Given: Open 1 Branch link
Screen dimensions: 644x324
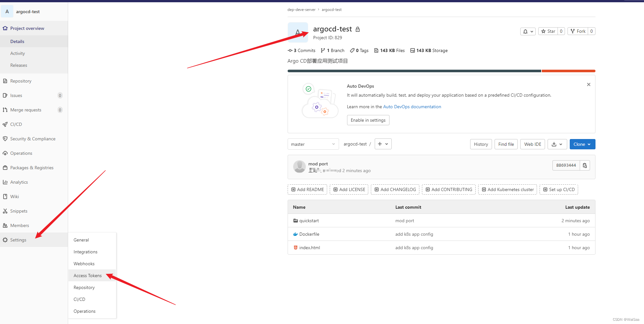Looking at the screenshot, I should pos(332,50).
